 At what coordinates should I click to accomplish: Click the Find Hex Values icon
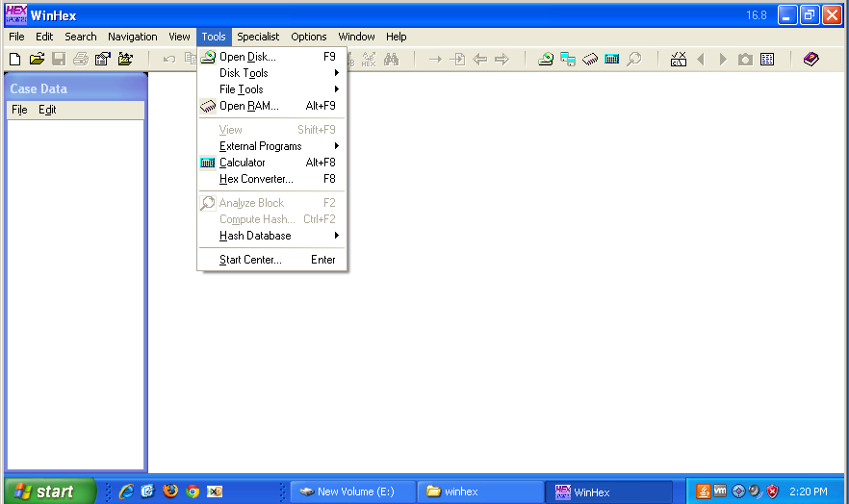click(369, 59)
